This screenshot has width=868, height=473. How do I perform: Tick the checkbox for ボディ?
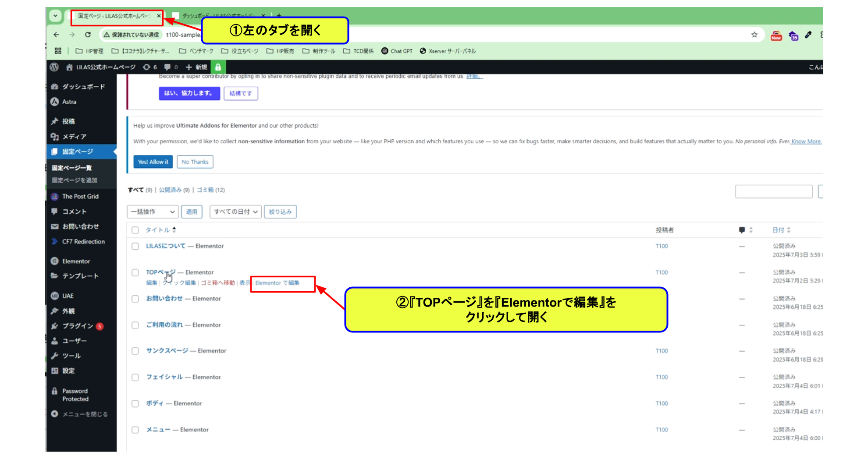pos(135,403)
